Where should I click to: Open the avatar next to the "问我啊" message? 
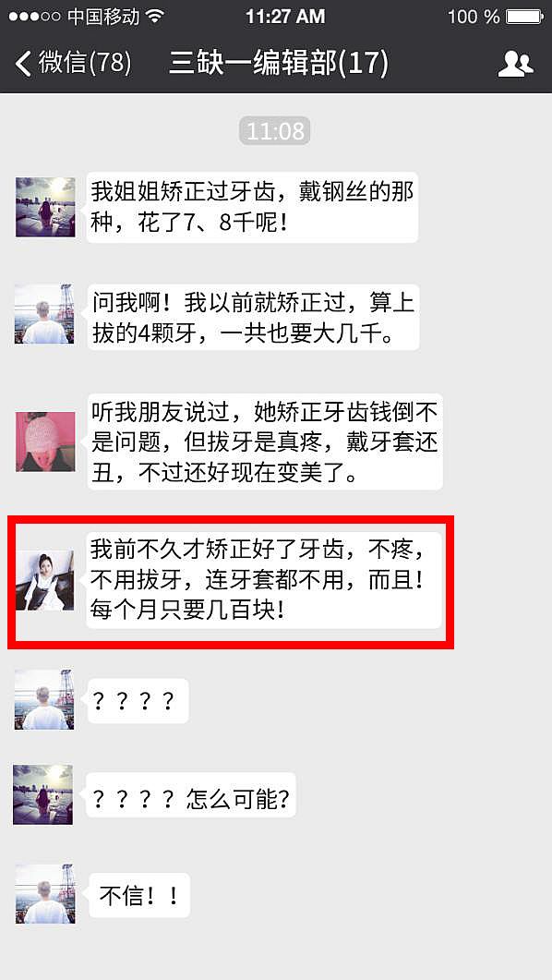(44, 314)
